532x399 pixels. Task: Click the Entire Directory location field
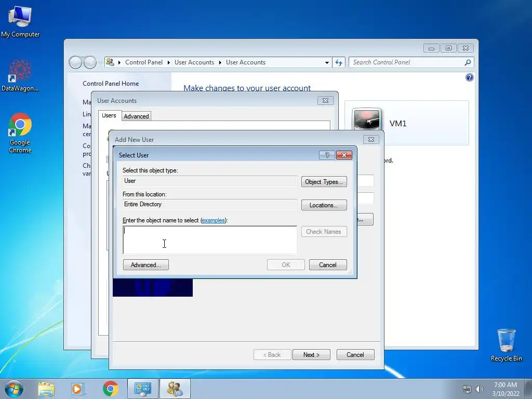click(x=210, y=205)
